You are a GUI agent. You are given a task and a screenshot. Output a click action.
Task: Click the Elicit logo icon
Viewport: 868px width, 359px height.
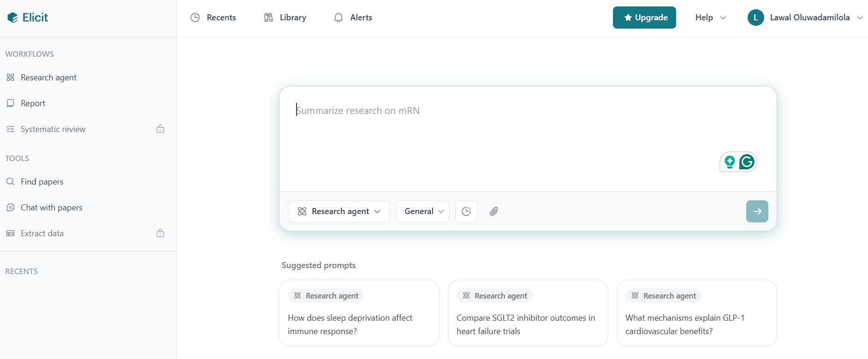[x=13, y=18]
